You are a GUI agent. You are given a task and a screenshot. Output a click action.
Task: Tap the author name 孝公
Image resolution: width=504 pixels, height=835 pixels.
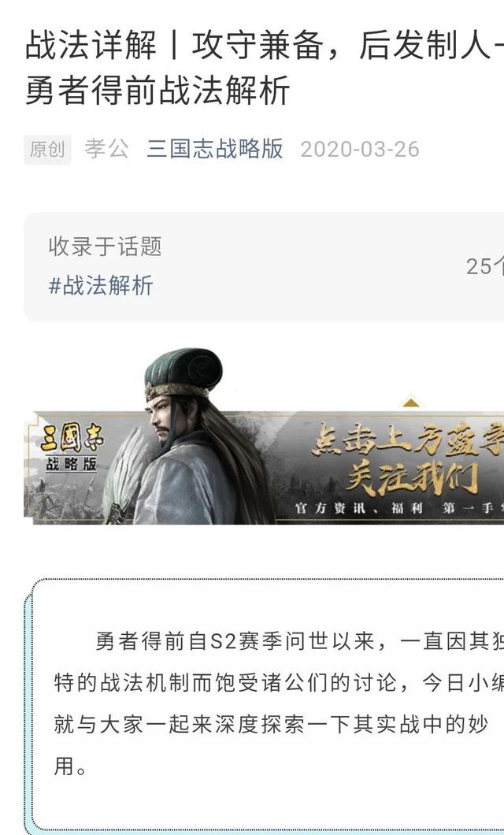(106, 149)
